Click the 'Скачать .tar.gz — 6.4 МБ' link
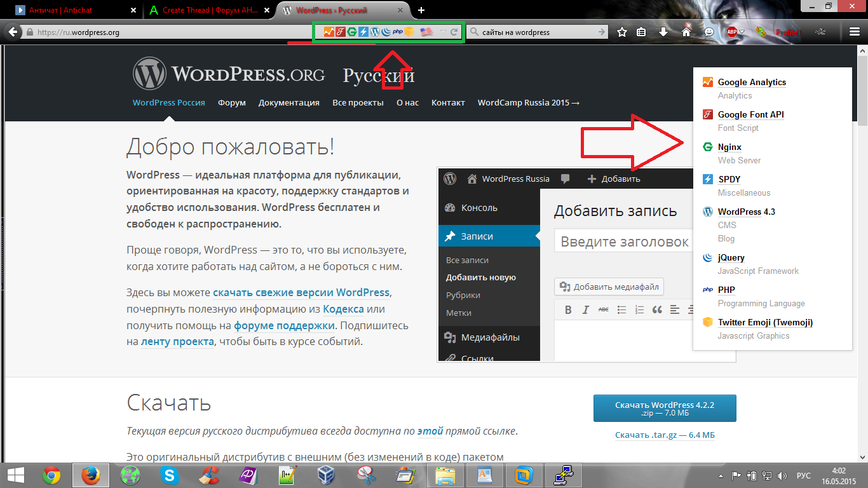The height and width of the screenshot is (488, 868). pos(665,435)
